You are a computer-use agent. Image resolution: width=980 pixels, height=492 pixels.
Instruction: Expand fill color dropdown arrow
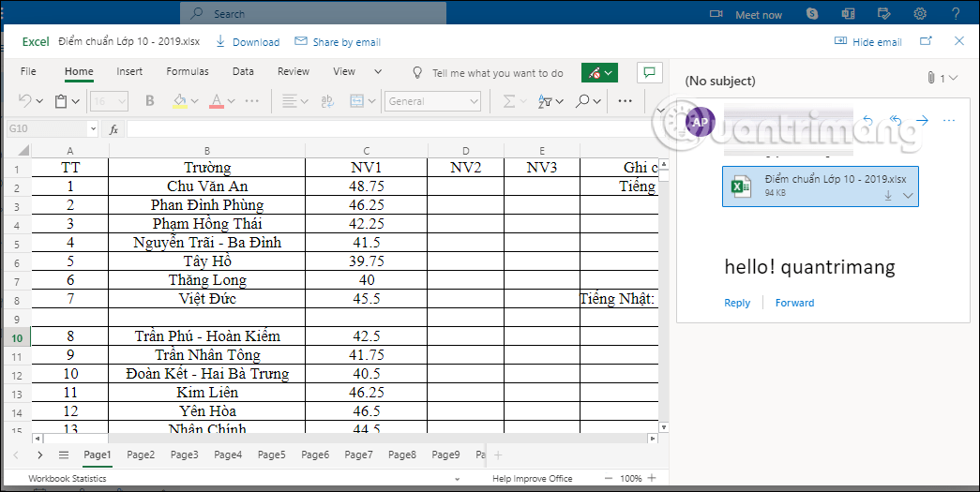tap(194, 101)
